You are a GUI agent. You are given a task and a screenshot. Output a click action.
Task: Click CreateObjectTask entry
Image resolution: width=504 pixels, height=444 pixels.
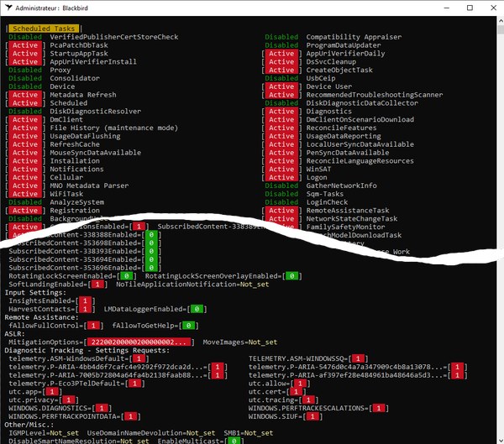(x=339, y=70)
